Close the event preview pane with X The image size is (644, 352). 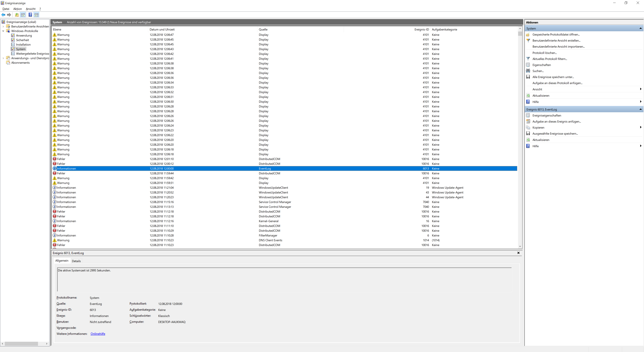point(518,253)
